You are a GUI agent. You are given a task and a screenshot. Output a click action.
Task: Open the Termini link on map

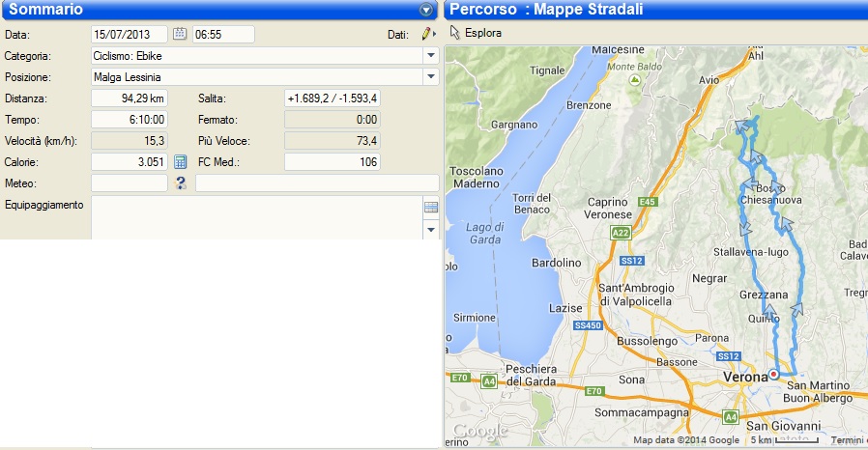click(x=848, y=440)
